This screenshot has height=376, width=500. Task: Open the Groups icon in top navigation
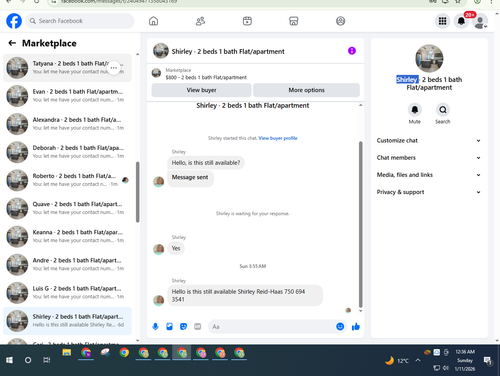(340, 21)
